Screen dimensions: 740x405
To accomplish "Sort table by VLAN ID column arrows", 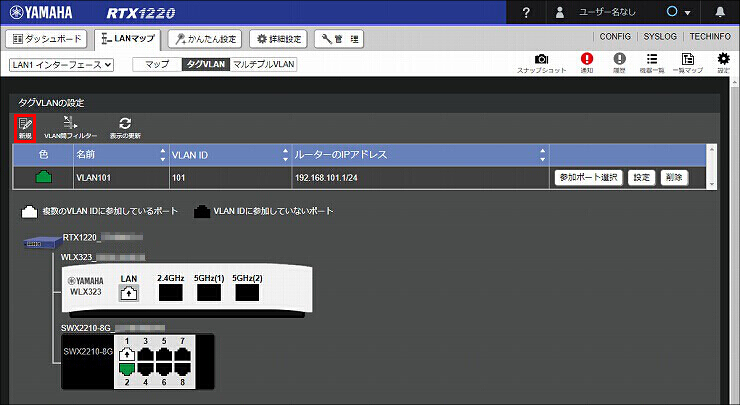I will point(285,155).
